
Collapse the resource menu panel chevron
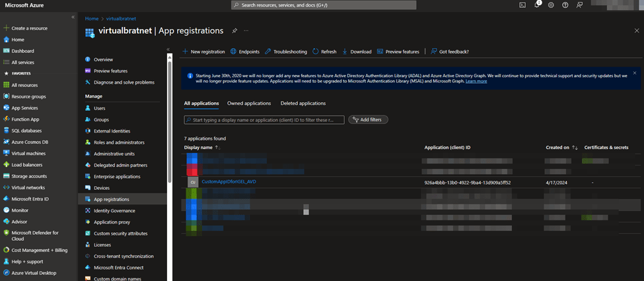(x=168, y=49)
